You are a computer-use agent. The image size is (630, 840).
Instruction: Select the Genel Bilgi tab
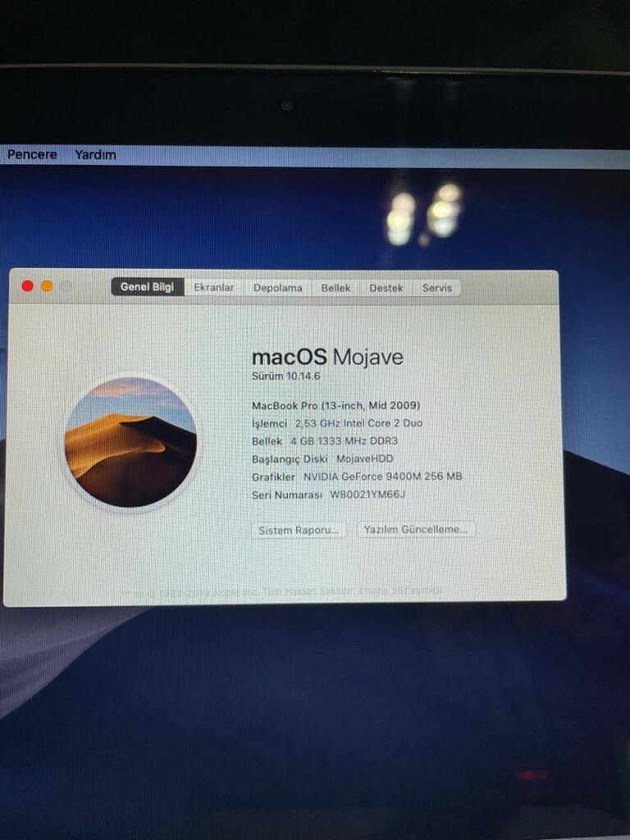148,286
